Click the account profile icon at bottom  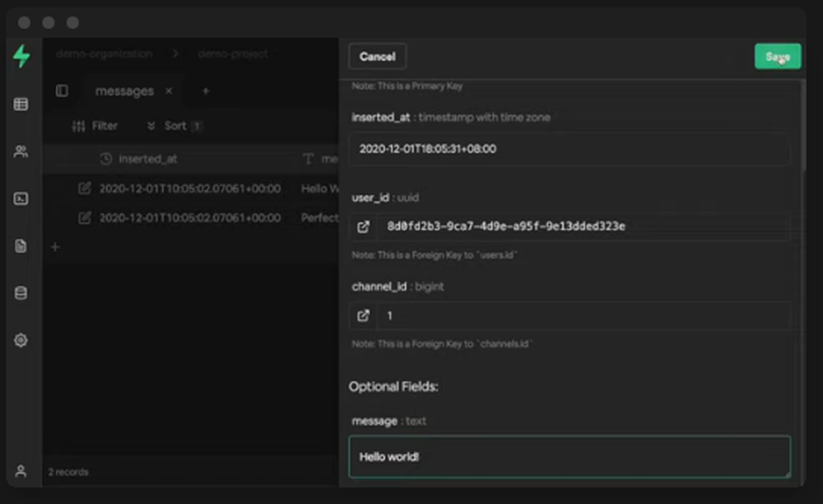coord(21,471)
